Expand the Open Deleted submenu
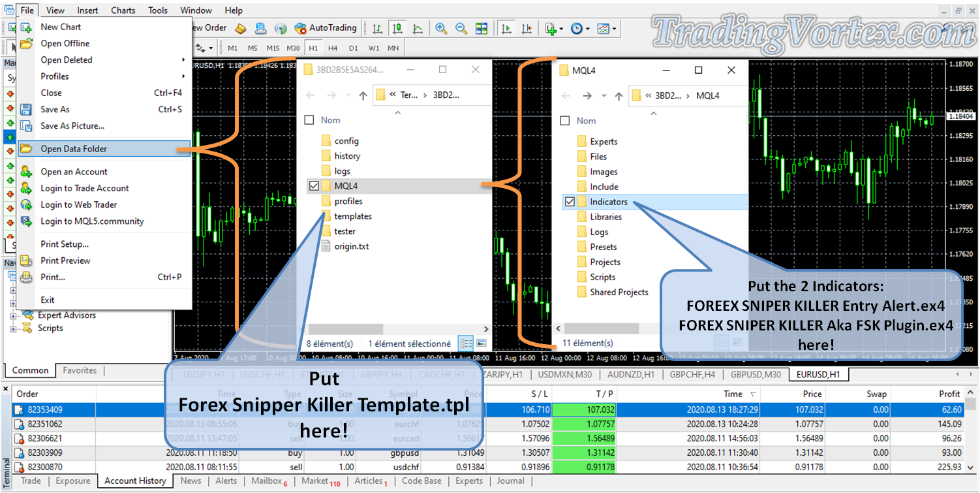 104,60
